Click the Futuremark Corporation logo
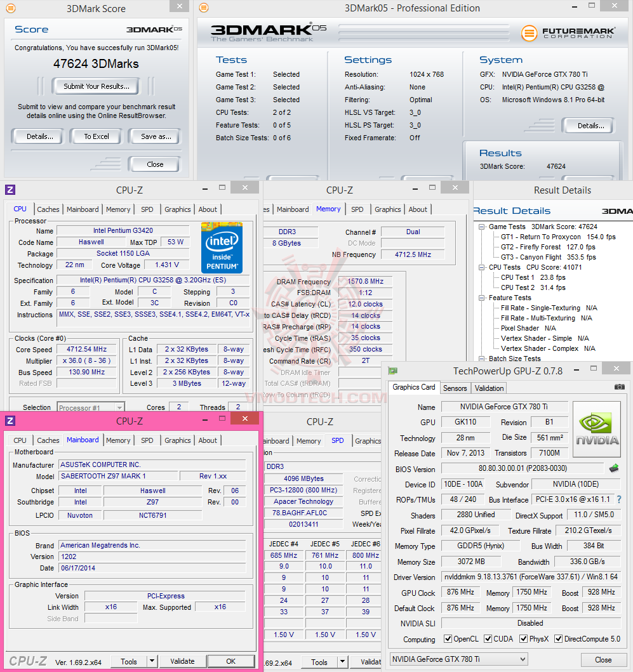This screenshot has width=633, height=672. (568, 33)
